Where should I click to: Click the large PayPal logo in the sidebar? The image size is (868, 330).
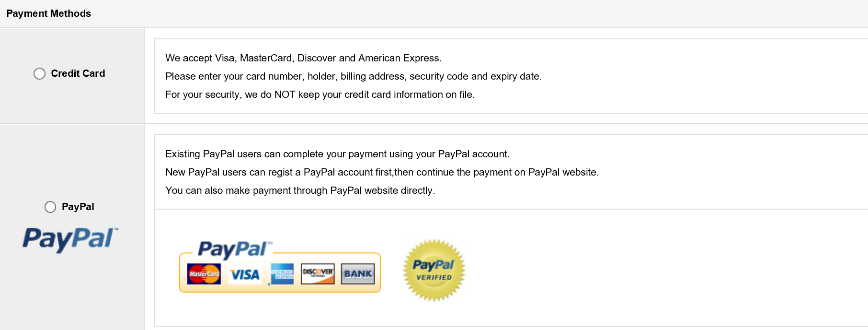pos(70,239)
